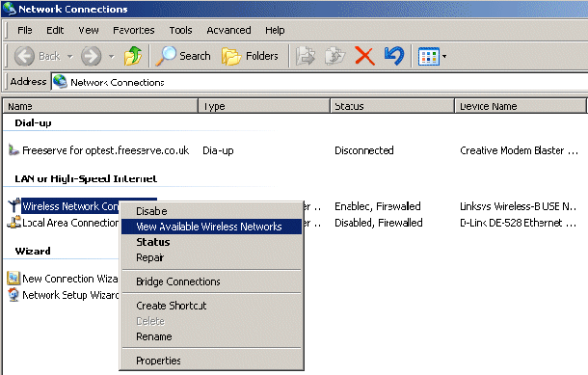
Task: Choose Disable from the context menu
Action: click(211, 211)
